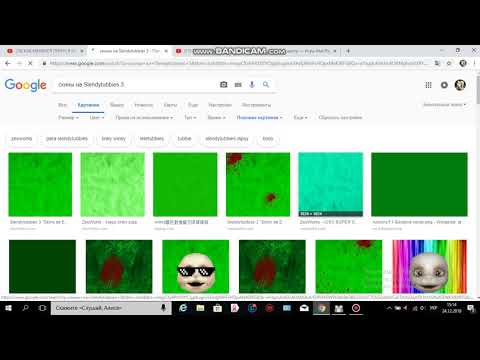This screenshot has height=360, width=480.
Task: Click the Chrome address bar URL
Action: click(x=238, y=63)
